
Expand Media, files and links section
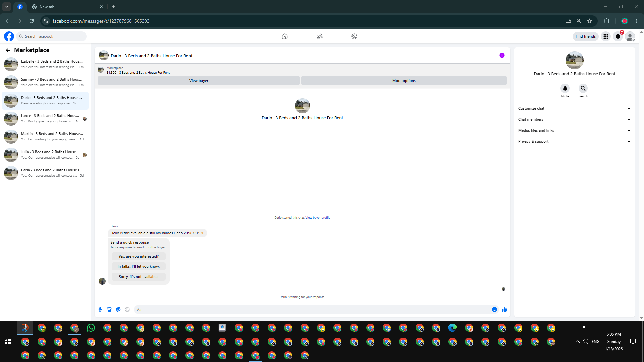pos(574,130)
